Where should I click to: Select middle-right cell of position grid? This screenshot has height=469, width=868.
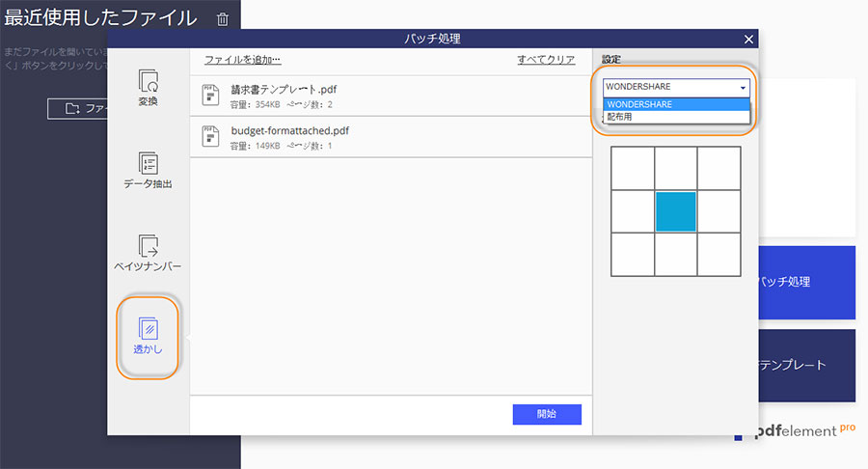click(719, 211)
